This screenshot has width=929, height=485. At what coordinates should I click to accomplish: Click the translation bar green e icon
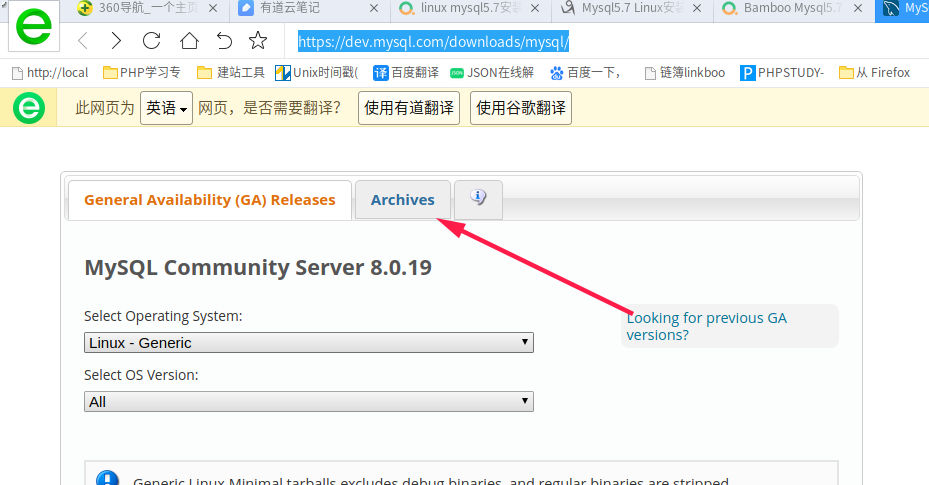click(28, 108)
